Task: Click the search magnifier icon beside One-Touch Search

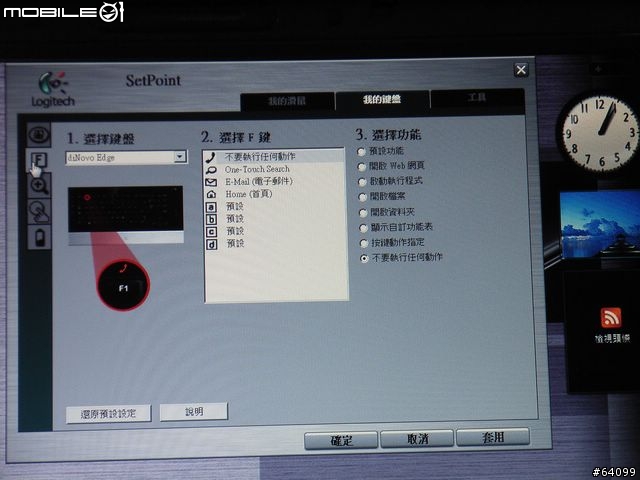Action: (x=211, y=169)
